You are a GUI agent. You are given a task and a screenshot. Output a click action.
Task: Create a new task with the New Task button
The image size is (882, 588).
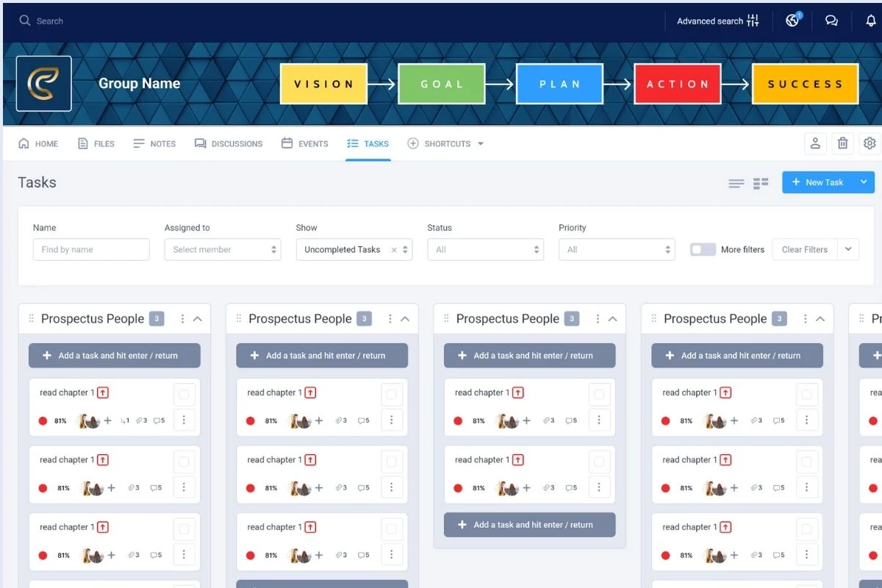(822, 182)
